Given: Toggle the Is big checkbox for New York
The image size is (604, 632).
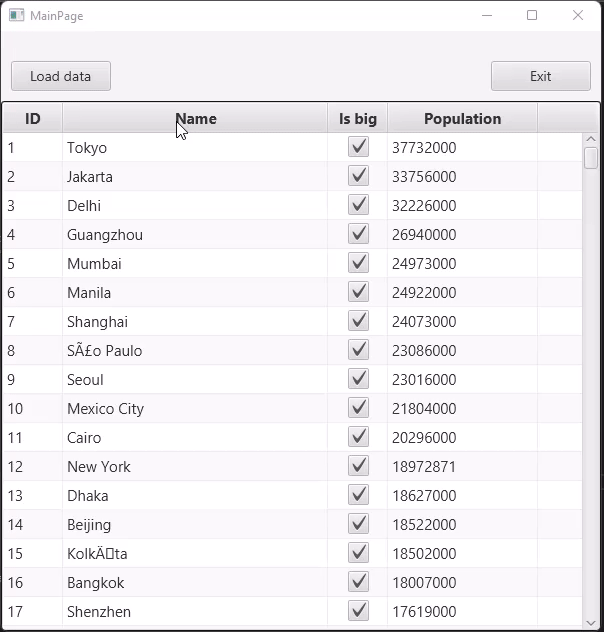Looking at the screenshot, I should (x=358, y=466).
